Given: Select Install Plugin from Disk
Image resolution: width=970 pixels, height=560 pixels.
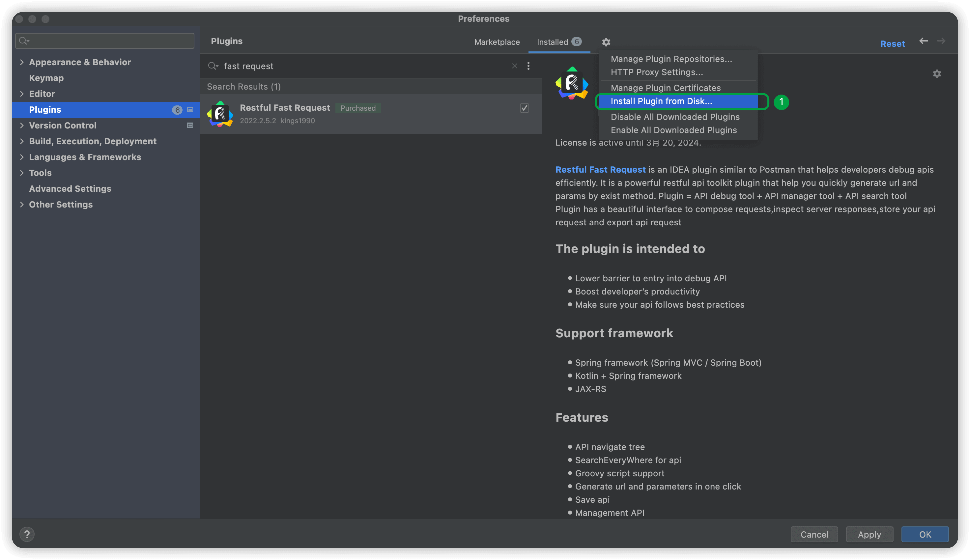Looking at the screenshot, I should (x=662, y=101).
